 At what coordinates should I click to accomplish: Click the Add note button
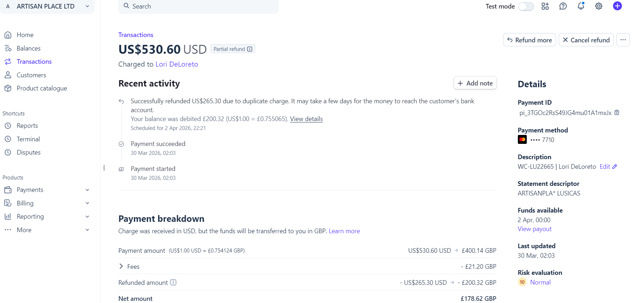click(x=475, y=83)
